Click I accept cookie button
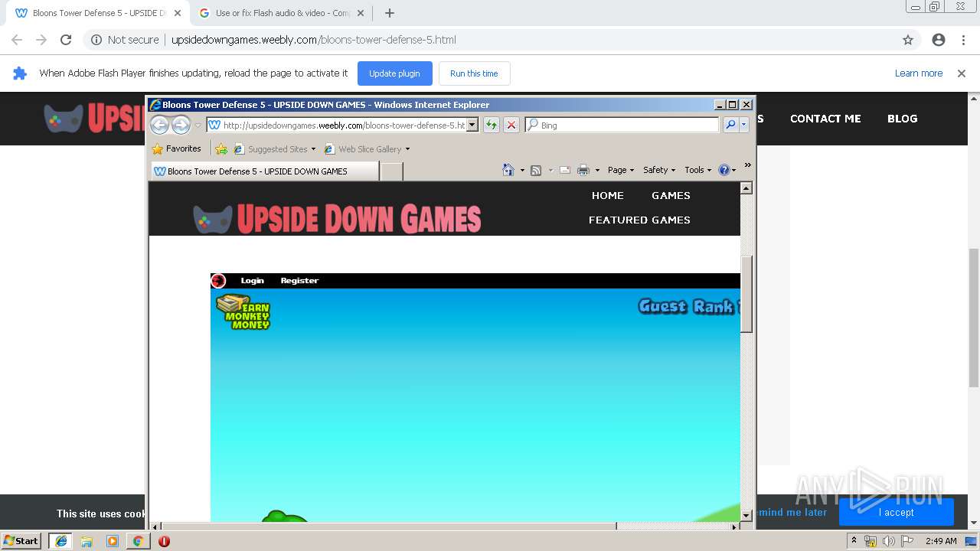This screenshot has height=551, width=980. click(x=897, y=512)
